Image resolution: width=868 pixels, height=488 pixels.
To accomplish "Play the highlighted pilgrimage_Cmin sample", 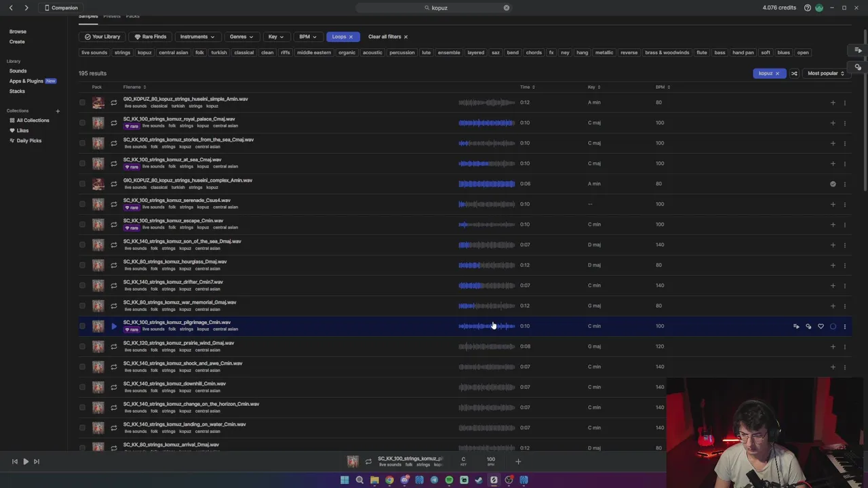I will (x=113, y=326).
